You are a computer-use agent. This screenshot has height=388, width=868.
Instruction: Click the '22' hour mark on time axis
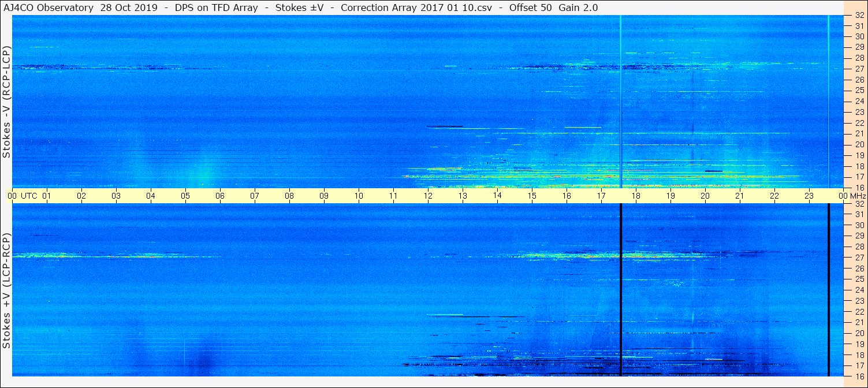[x=774, y=196]
